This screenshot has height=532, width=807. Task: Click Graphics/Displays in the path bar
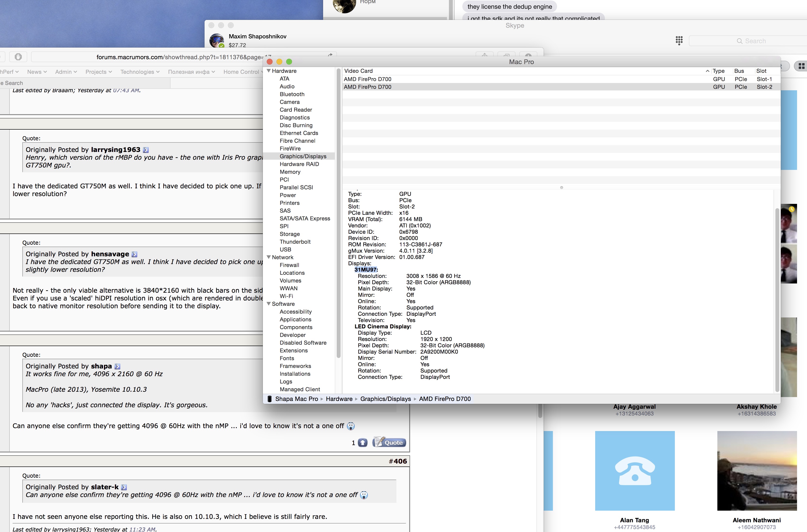click(385, 399)
